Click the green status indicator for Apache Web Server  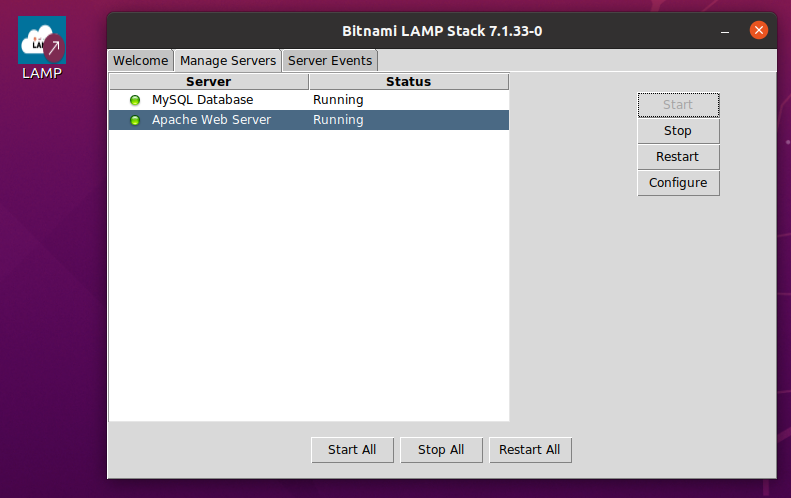pos(135,120)
